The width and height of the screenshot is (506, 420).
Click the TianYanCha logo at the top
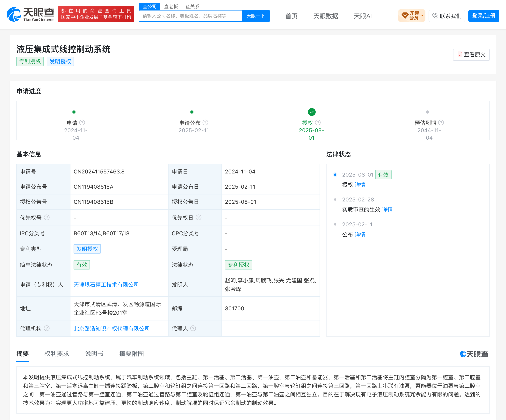[x=31, y=14]
